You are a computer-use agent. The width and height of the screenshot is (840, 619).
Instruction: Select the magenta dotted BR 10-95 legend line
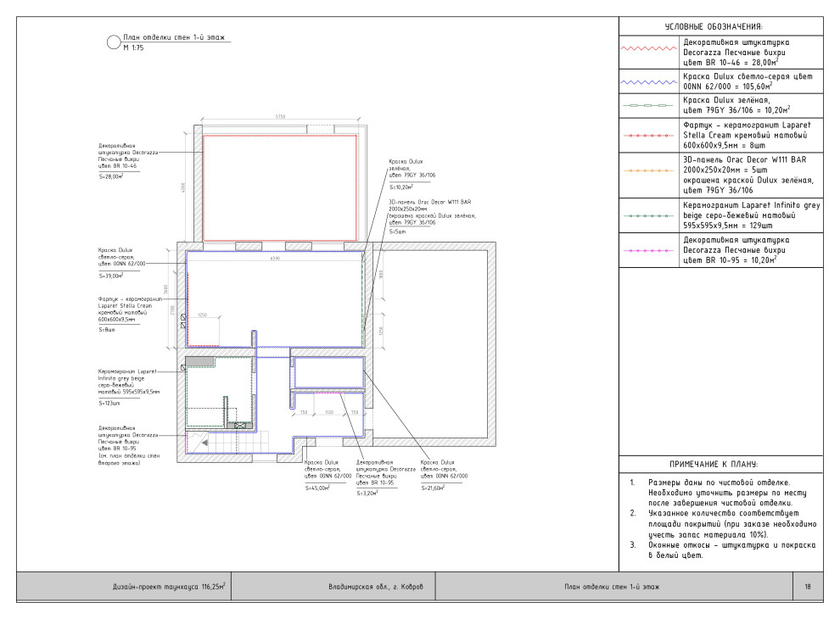(650, 250)
